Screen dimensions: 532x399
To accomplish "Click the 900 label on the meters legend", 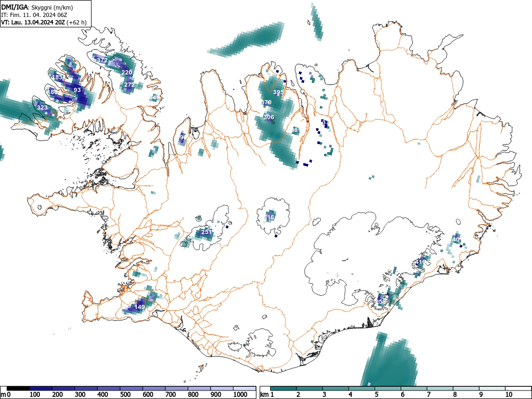I will click(216, 395).
